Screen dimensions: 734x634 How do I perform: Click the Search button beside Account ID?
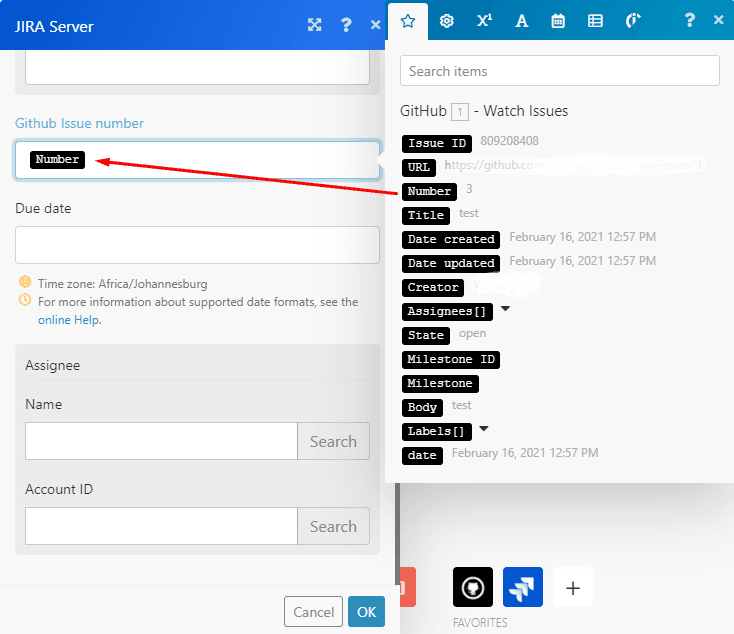tap(333, 526)
